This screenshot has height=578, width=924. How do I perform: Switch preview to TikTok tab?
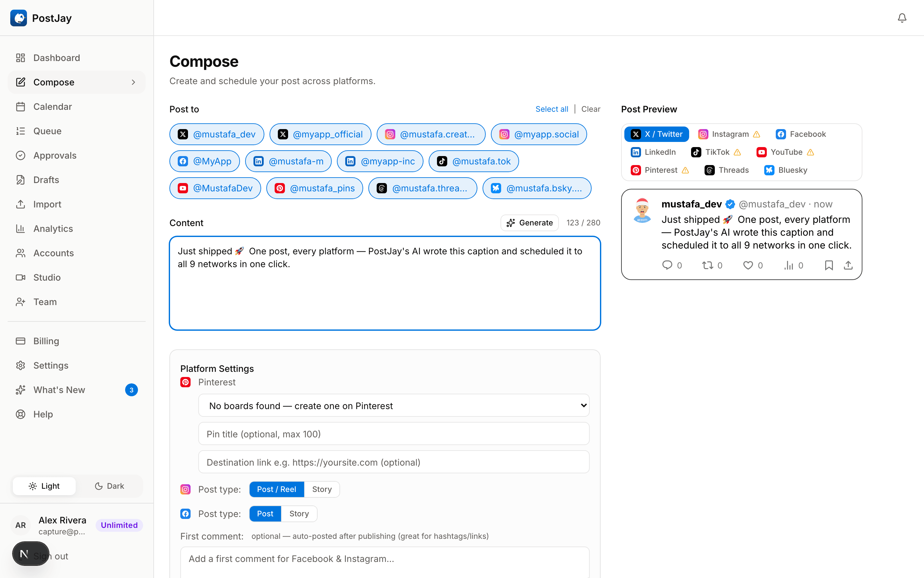click(x=716, y=152)
